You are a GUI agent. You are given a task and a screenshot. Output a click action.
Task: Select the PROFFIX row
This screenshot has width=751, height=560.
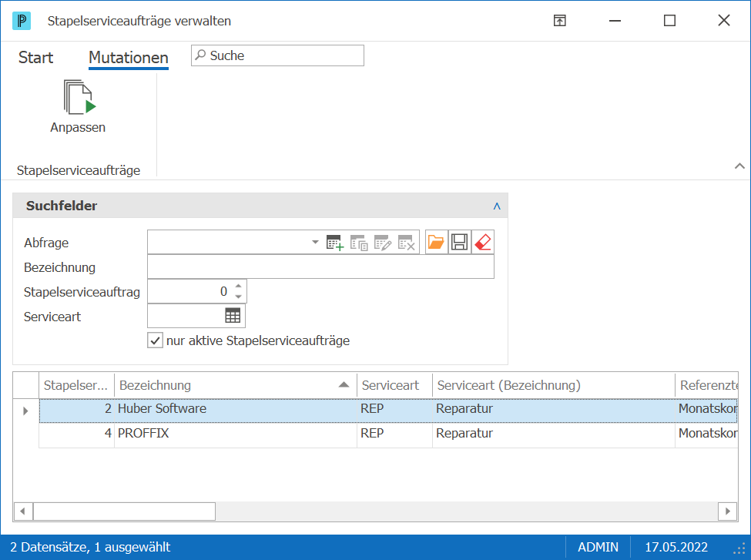[388, 435]
